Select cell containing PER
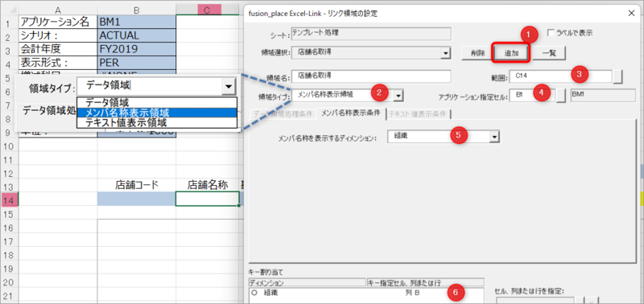The width and height of the screenshot is (644, 304). (x=136, y=63)
